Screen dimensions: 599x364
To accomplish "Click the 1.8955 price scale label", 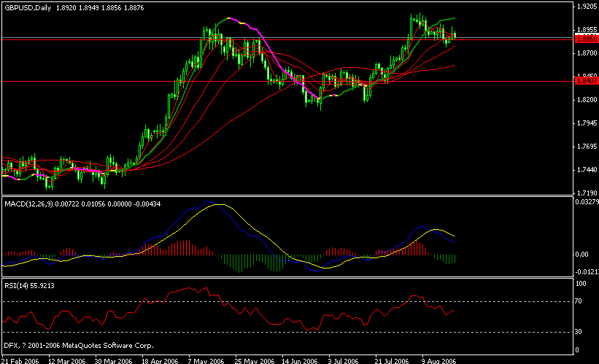I will 587,30.
